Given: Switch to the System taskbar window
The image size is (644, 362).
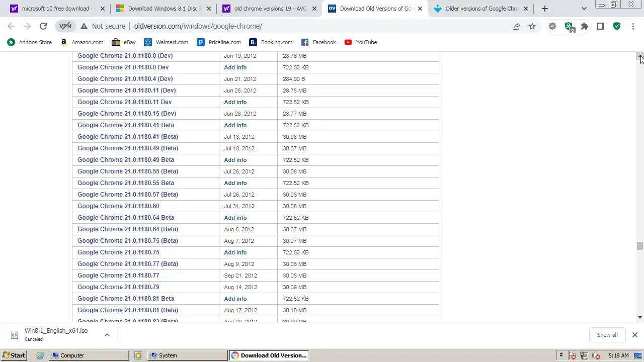Looking at the screenshot, I should (x=188, y=355).
